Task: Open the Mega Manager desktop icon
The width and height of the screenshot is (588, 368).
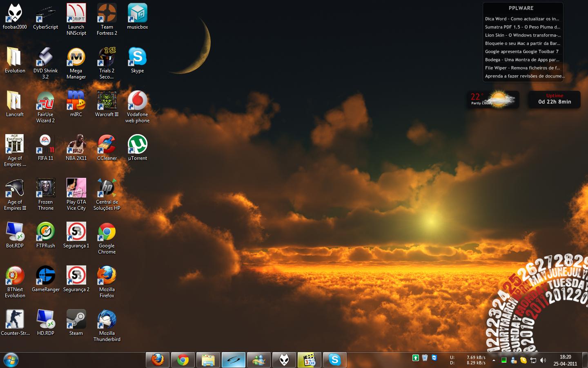Action: [x=76, y=63]
